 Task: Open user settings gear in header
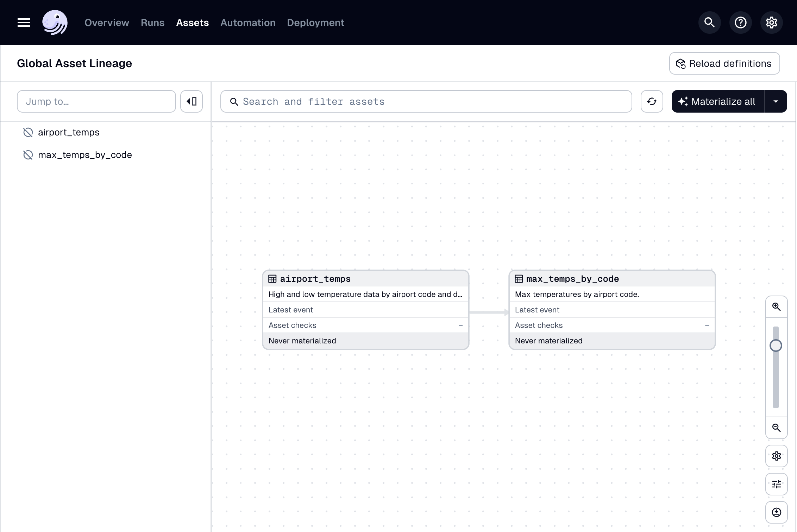(771, 23)
